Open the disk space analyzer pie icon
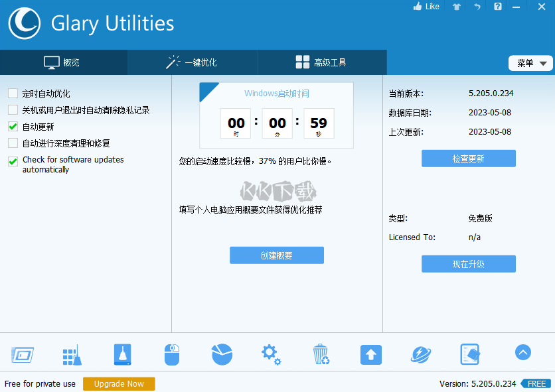555x392 pixels. (x=222, y=354)
